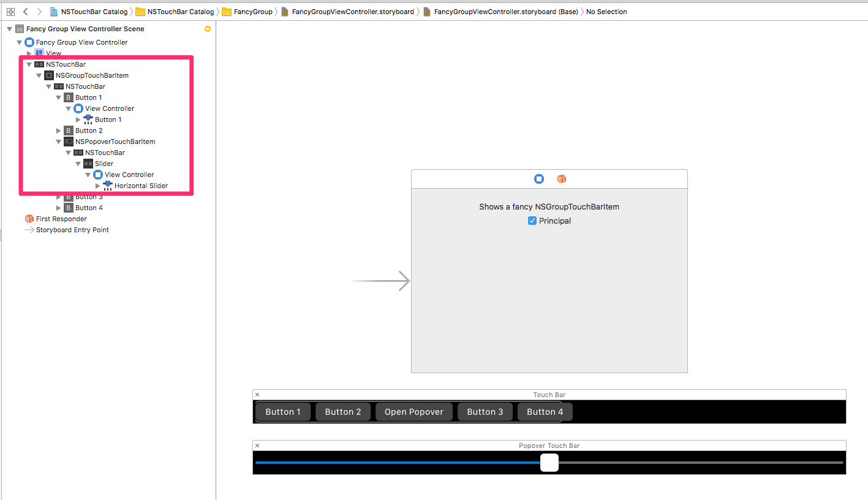This screenshot has width=868, height=500.
Task: Click the popover touch bar slider knob
Action: (549, 463)
